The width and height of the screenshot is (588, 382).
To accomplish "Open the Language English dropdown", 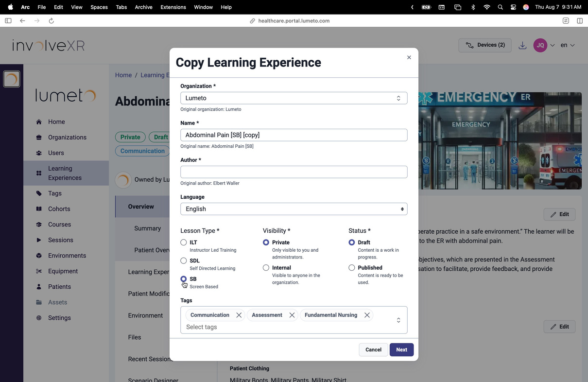I will [x=294, y=209].
